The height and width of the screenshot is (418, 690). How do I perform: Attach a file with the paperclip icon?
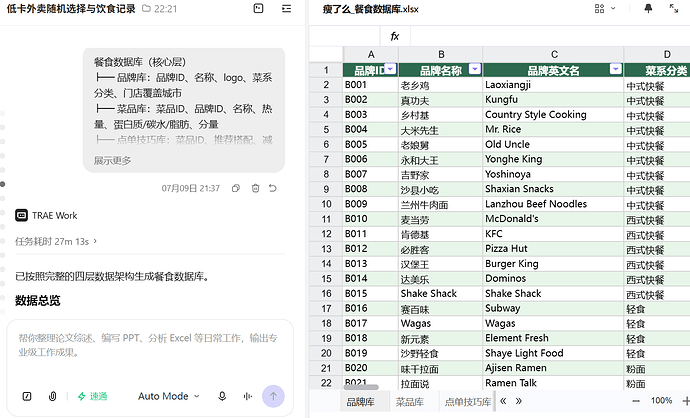point(52,396)
